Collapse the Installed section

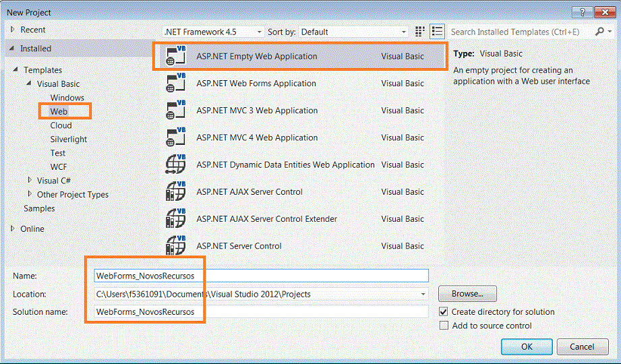[12, 49]
